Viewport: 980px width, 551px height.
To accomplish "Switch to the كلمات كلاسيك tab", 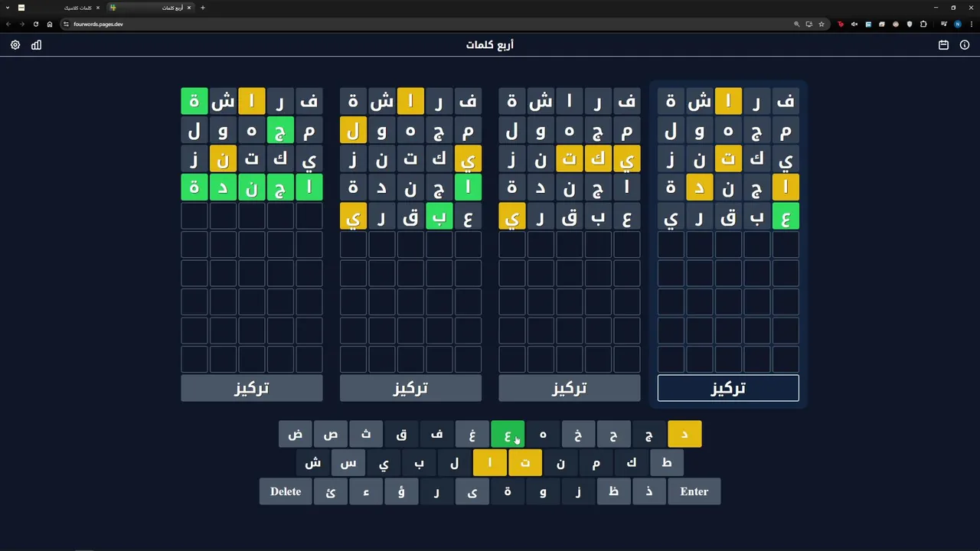I will pyautogui.click(x=60, y=8).
